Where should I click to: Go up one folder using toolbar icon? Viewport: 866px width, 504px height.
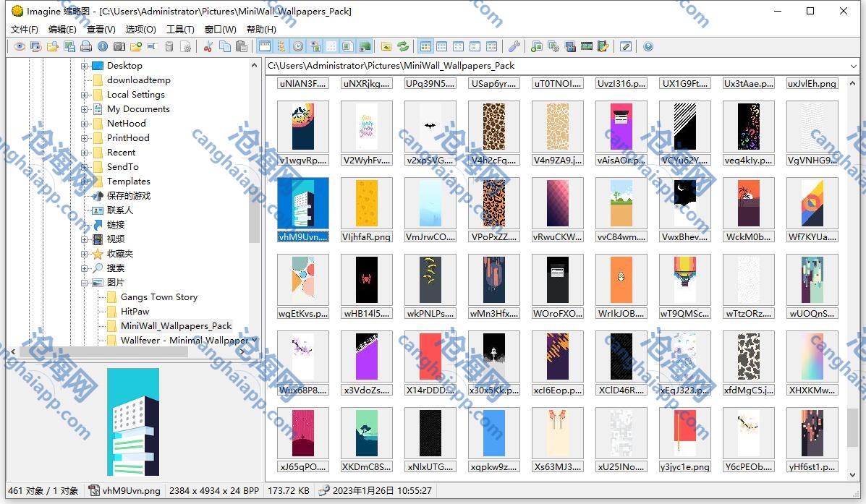[x=386, y=47]
